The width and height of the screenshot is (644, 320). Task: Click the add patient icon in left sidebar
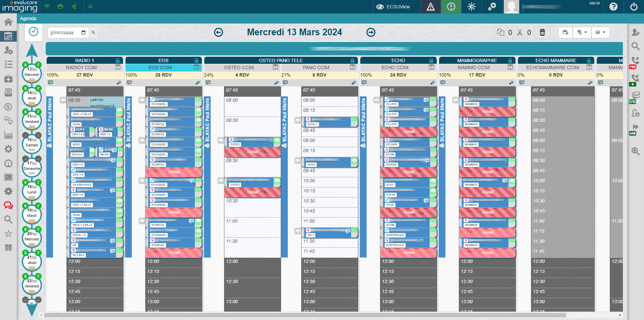pyautogui.click(x=8, y=50)
